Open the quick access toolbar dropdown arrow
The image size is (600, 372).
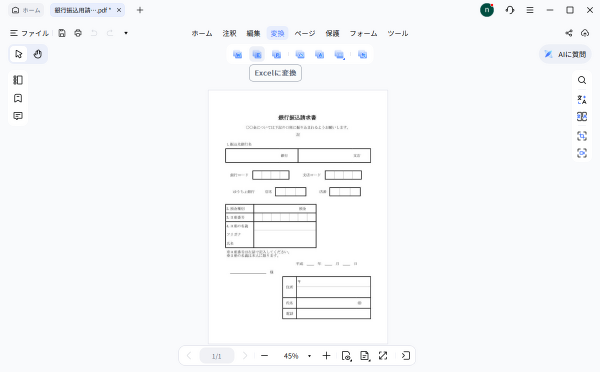(126, 33)
